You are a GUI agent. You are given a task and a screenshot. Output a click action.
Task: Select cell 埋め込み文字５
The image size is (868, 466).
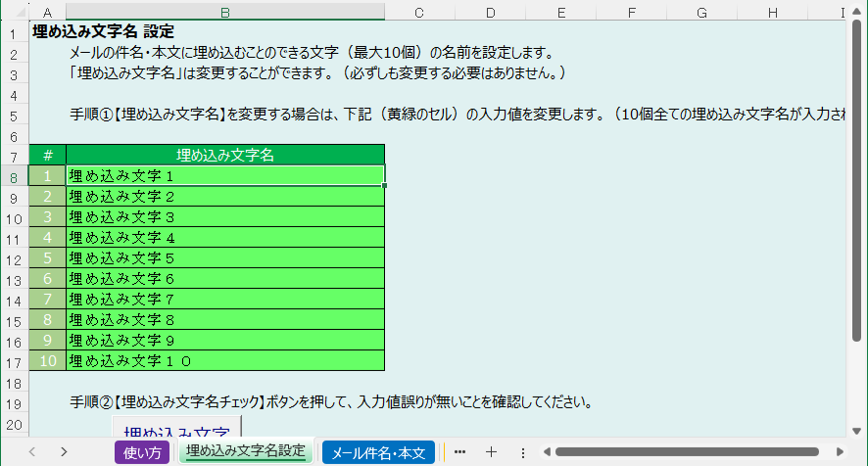[x=225, y=257]
